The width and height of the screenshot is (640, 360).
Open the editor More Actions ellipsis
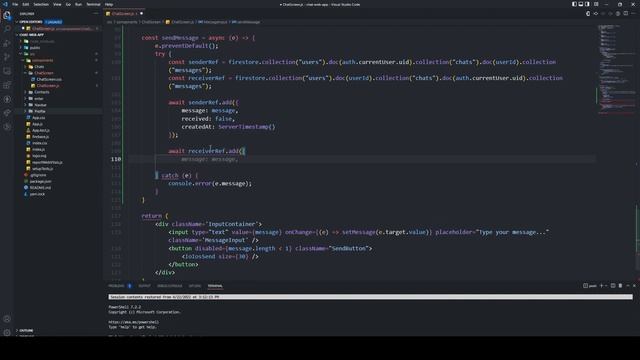point(633,13)
